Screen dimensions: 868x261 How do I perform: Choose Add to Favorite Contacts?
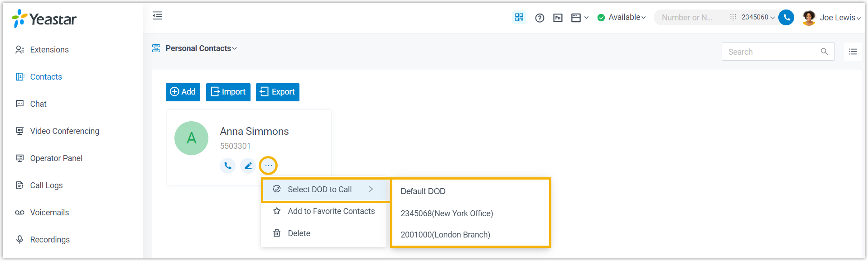coord(324,211)
